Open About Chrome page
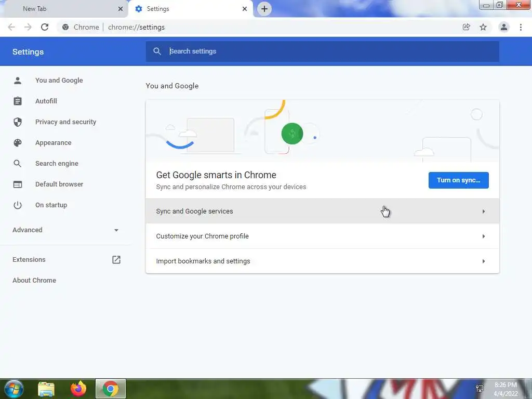 [x=34, y=280]
